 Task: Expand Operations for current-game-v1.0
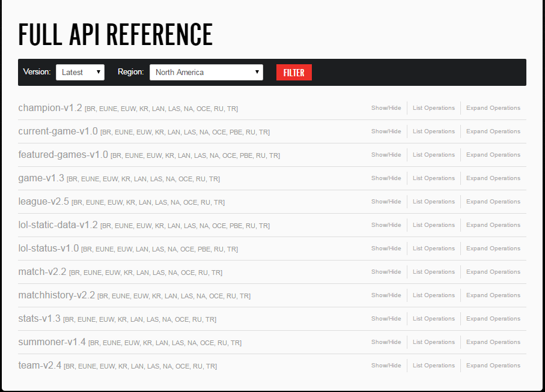493,131
